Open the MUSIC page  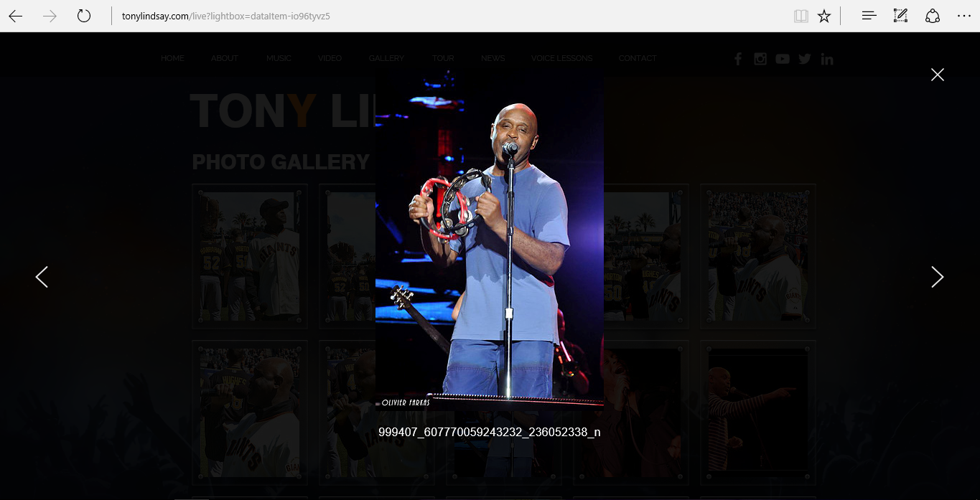tap(279, 59)
